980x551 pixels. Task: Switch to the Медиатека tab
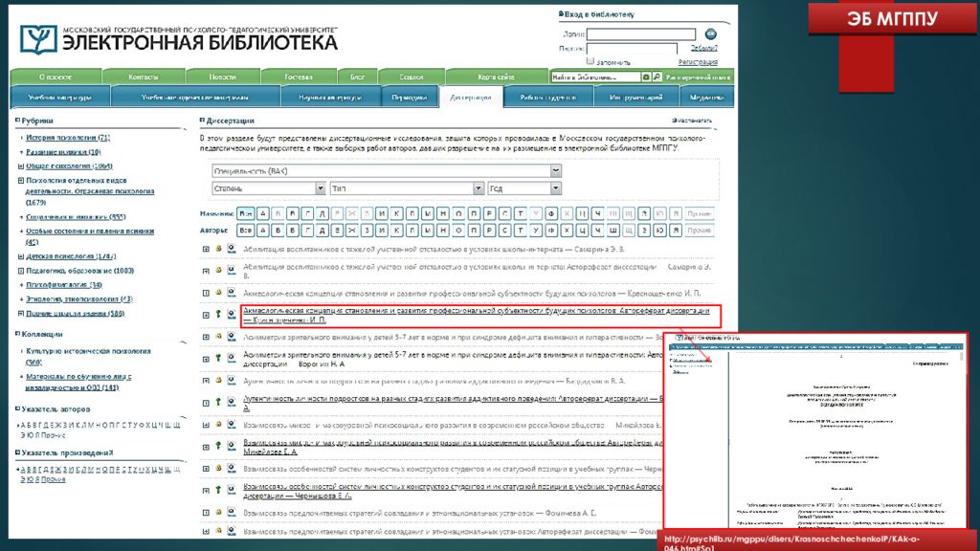[x=706, y=98]
